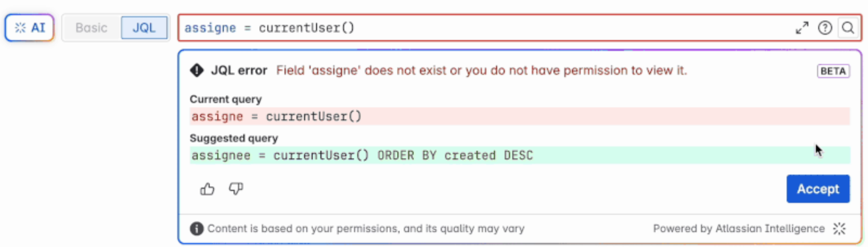Click the info icon beside content notice
The image size is (868, 247).
[x=197, y=228]
